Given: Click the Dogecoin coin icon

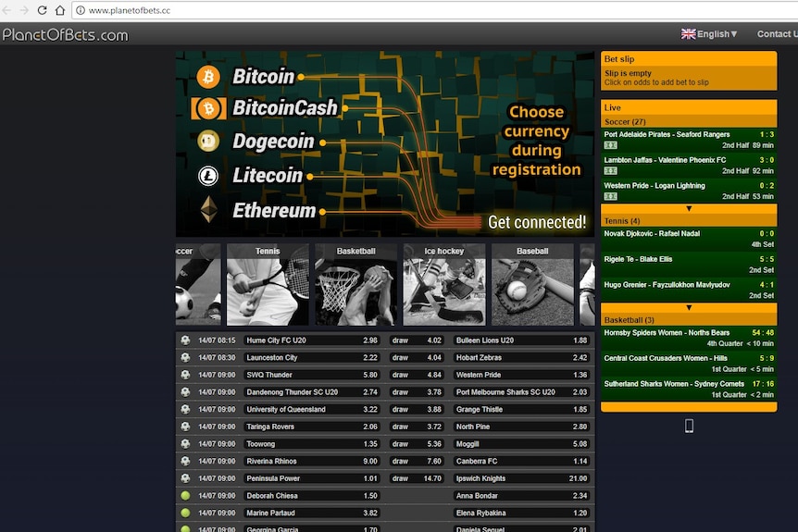Looking at the screenshot, I should click(x=208, y=142).
